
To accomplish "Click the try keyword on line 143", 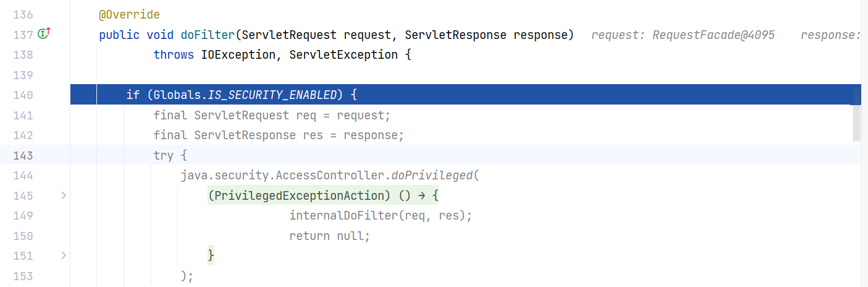I will coord(163,155).
